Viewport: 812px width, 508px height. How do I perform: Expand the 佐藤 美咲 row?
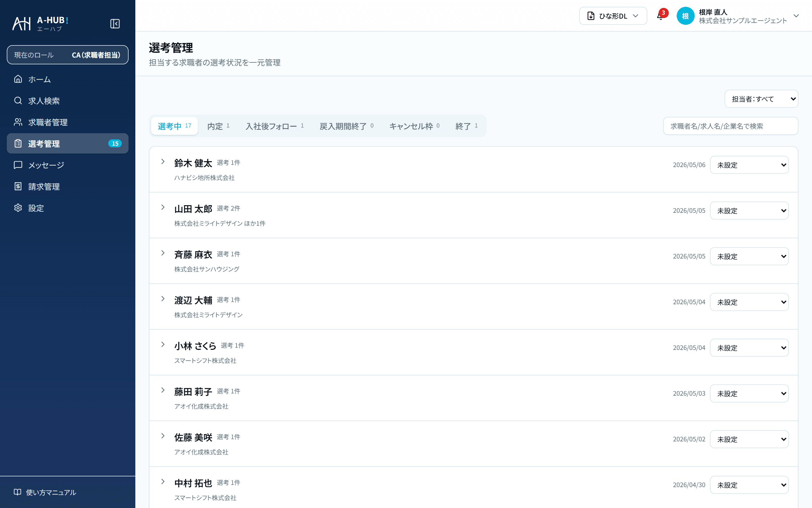[x=163, y=436]
